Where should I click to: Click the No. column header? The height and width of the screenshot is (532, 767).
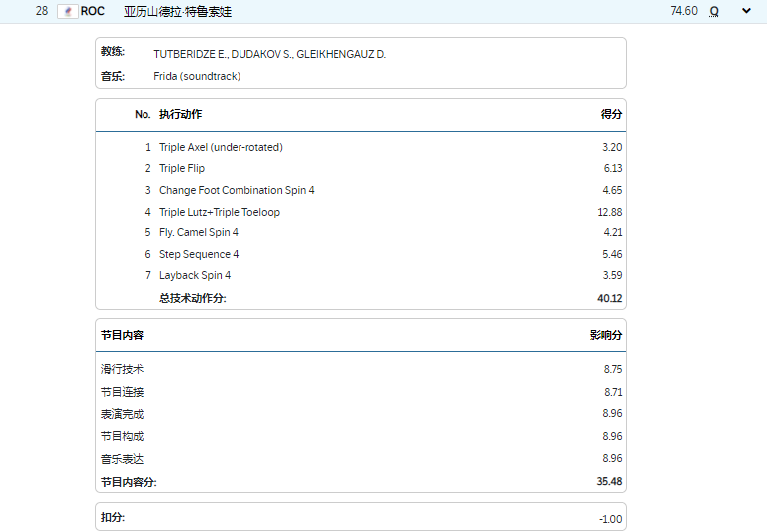143,114
